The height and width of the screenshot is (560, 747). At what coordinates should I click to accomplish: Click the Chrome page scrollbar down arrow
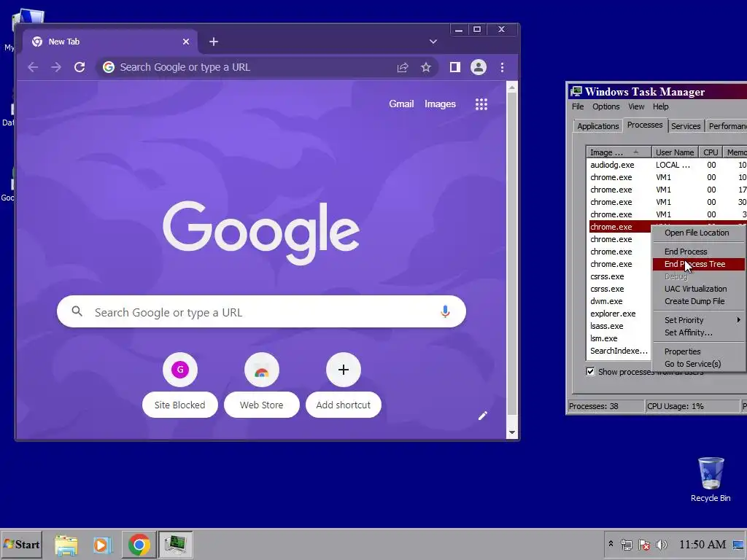(x=512, y=432)
